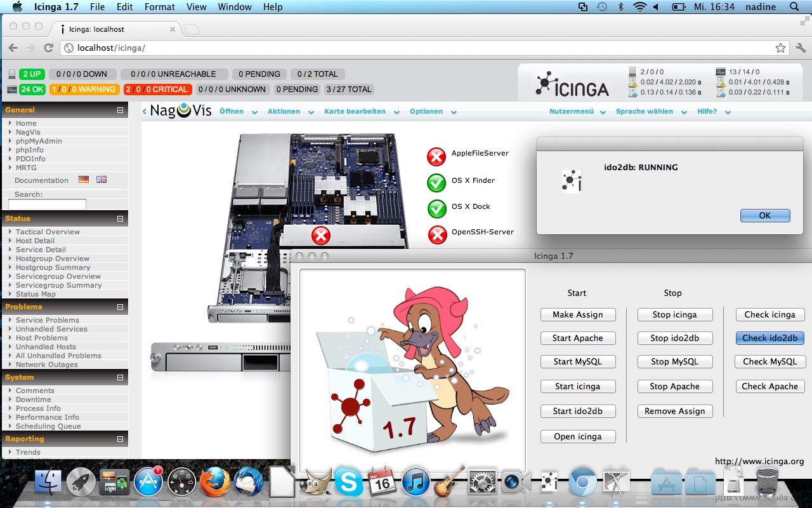The image size is (812, 508).
Task: Click the Stop icinga button
Action: (x=674, y=314)
